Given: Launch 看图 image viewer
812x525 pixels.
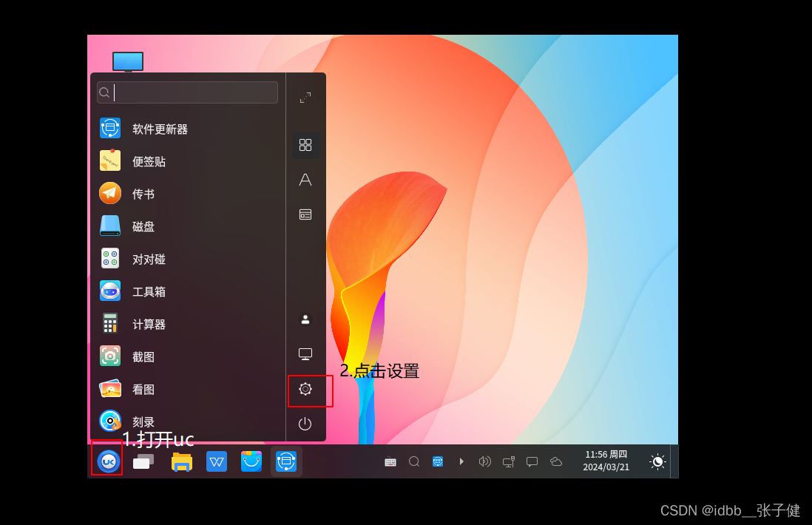Looking at the screenshot, I should pos(189,390).
